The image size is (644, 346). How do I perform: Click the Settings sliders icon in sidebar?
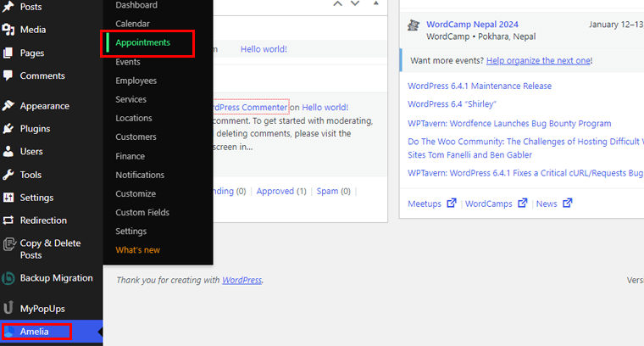point(8,198)
